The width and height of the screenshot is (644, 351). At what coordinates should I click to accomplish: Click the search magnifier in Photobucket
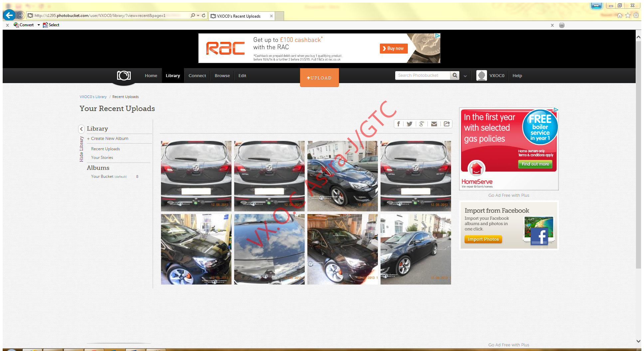click(x=454, y=75)
